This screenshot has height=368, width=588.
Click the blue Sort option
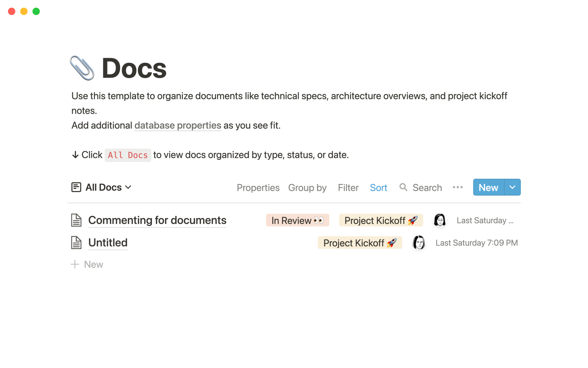[378, 188]
